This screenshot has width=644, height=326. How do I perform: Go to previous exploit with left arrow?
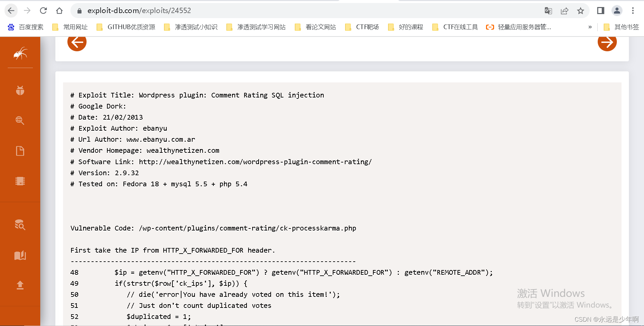pyautogui.click(x=77, y=42)
